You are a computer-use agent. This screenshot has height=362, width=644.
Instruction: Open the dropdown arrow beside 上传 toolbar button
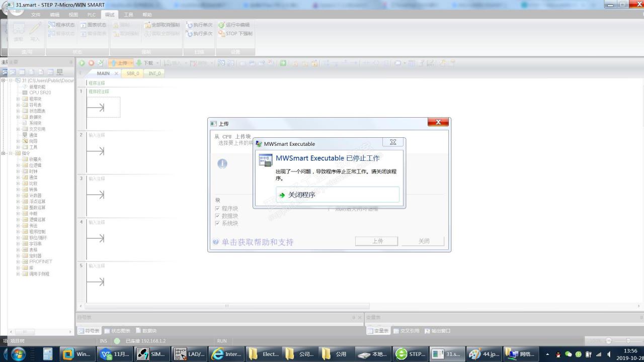(x=132, y=63)
